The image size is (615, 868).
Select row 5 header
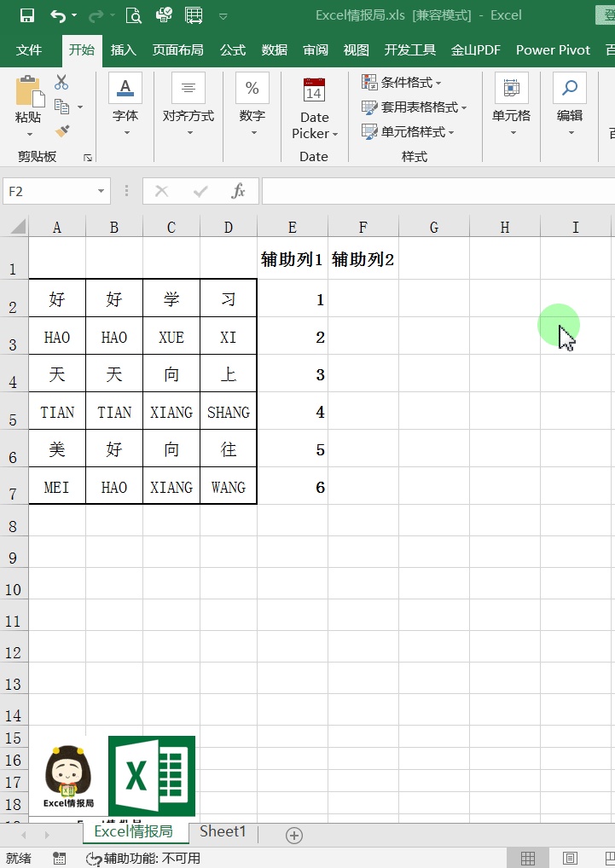pos(14,411)
